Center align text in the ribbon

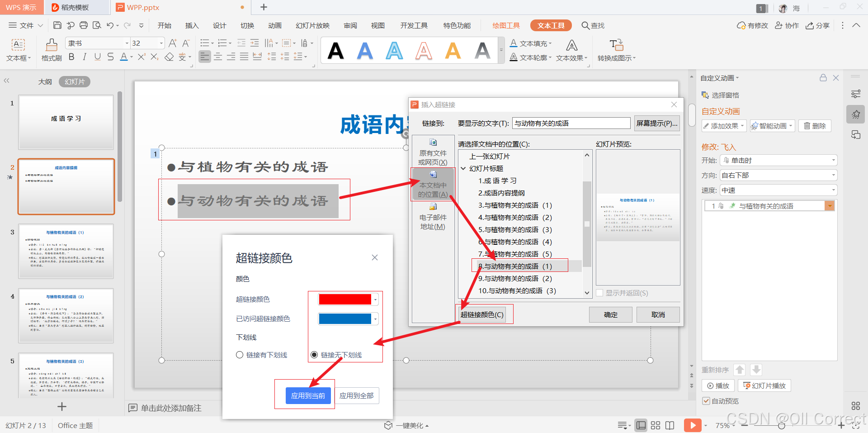pyautogui.click(x=218, y=57)
